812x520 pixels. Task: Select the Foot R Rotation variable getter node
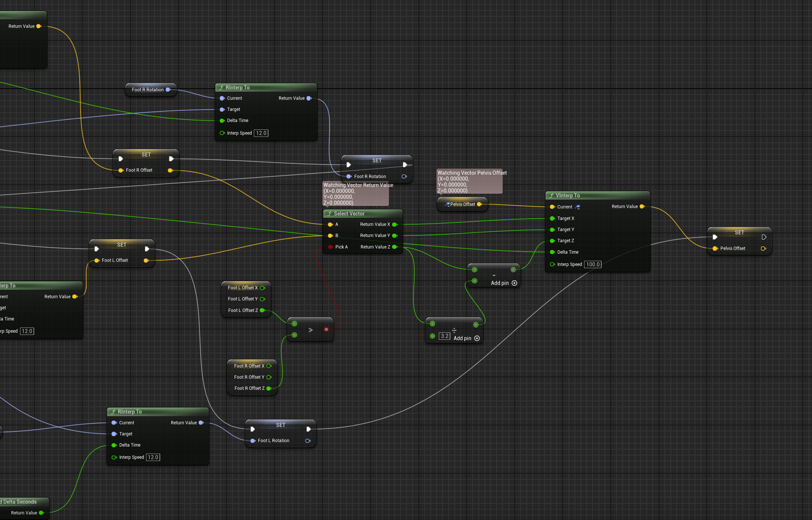click(148, 90)
